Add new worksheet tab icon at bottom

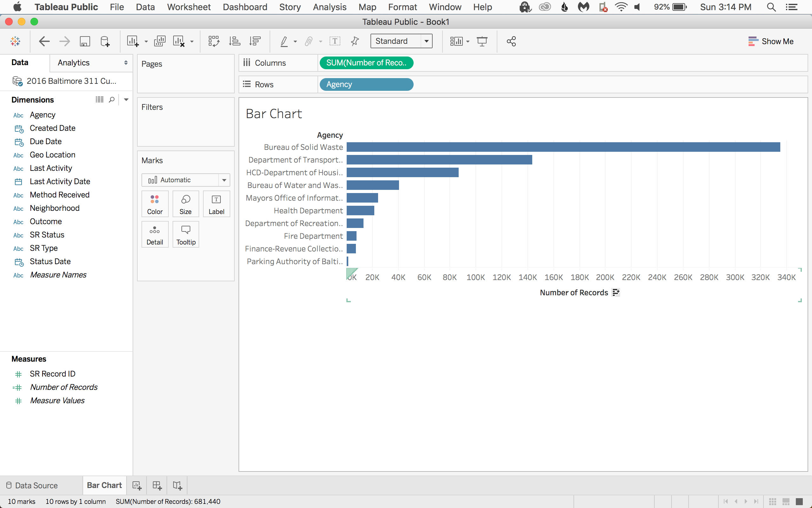137,485
